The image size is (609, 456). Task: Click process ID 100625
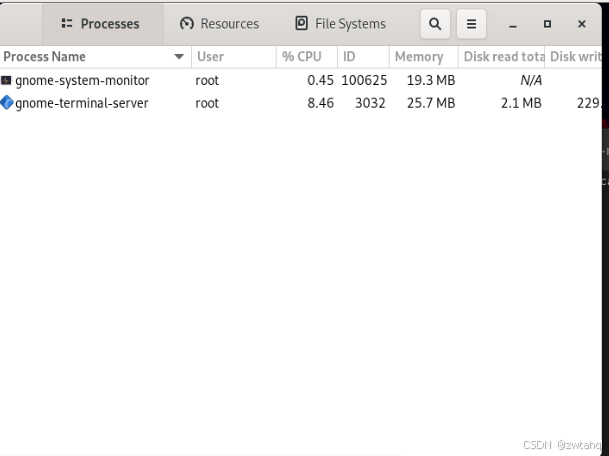[364, 80]
